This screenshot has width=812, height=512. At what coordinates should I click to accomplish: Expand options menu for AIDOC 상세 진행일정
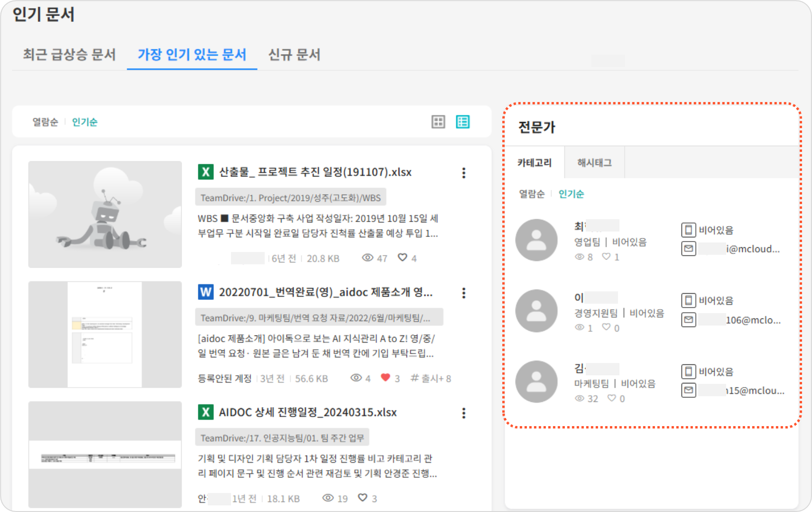[x=463, y=413]
